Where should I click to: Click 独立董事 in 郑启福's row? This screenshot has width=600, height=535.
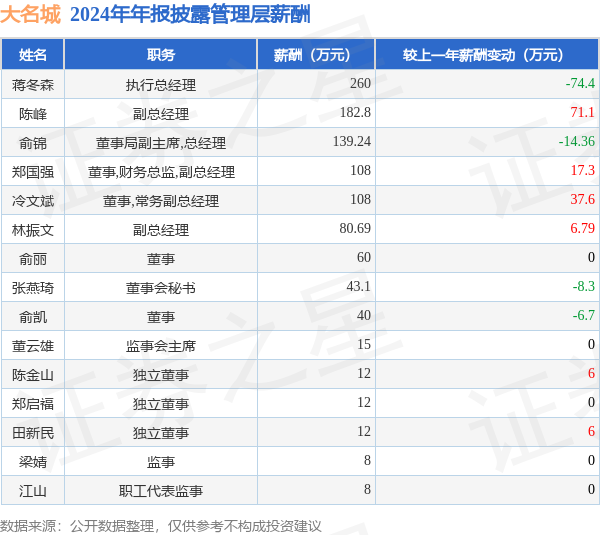pyautogui.click(x=161, y=404)
